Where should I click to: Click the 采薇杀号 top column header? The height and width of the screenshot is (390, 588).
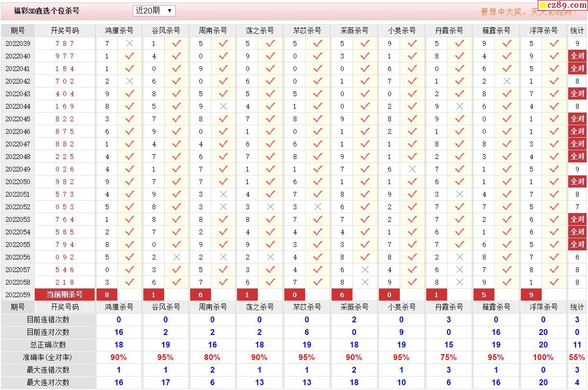[354, 30]
